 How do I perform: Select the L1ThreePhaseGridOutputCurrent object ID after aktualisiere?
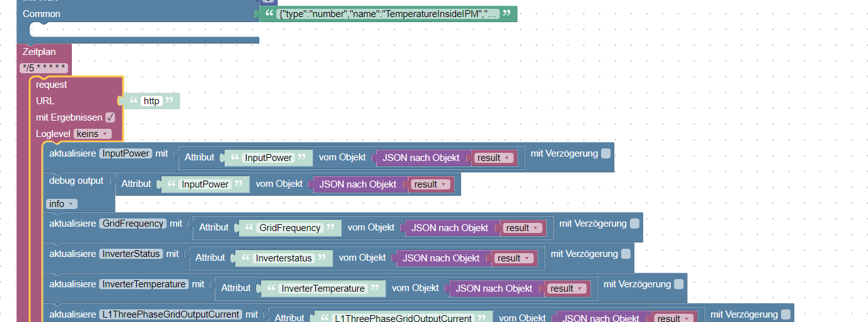pyautogui.click(x=171, y=314)
